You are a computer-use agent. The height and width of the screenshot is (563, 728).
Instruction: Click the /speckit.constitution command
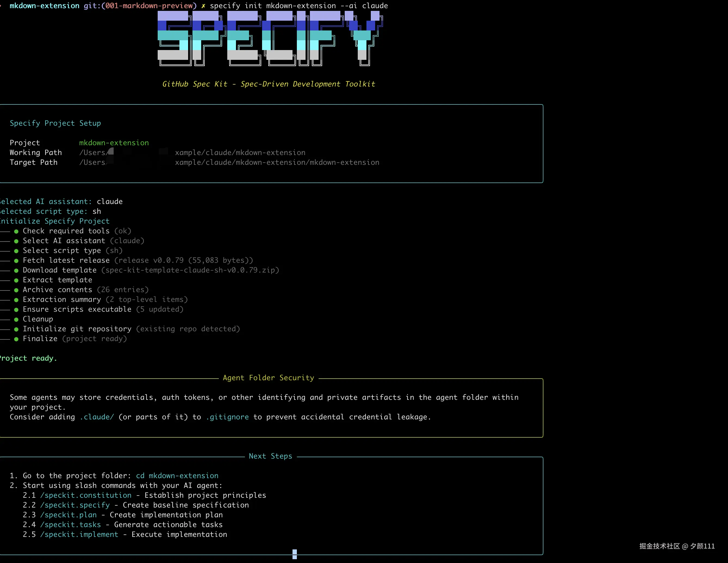(x=86, y=495)
